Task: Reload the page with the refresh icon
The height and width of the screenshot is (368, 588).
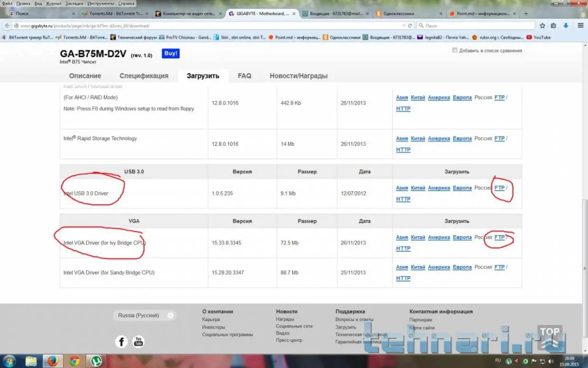Action: [410, 26]
